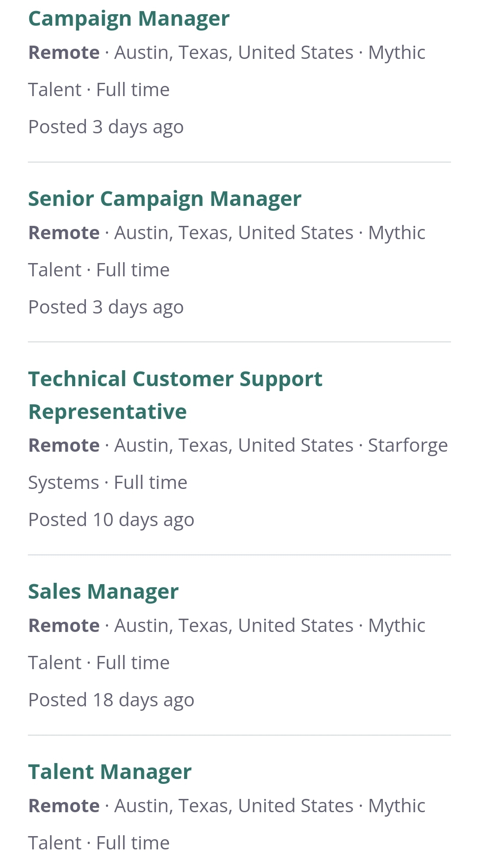The image size is (478, 868).
Task: Click 'Talent · Full time' under Senior Campaign Manager
Action: (x=99, y=270)
